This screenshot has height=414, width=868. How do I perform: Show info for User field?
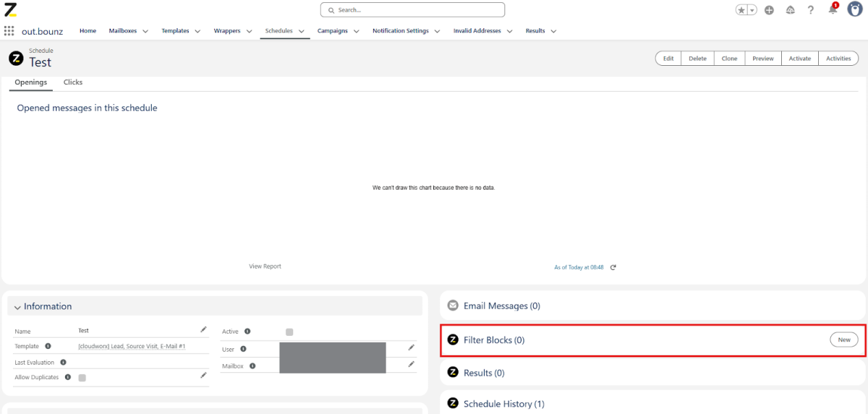(242, 349)
